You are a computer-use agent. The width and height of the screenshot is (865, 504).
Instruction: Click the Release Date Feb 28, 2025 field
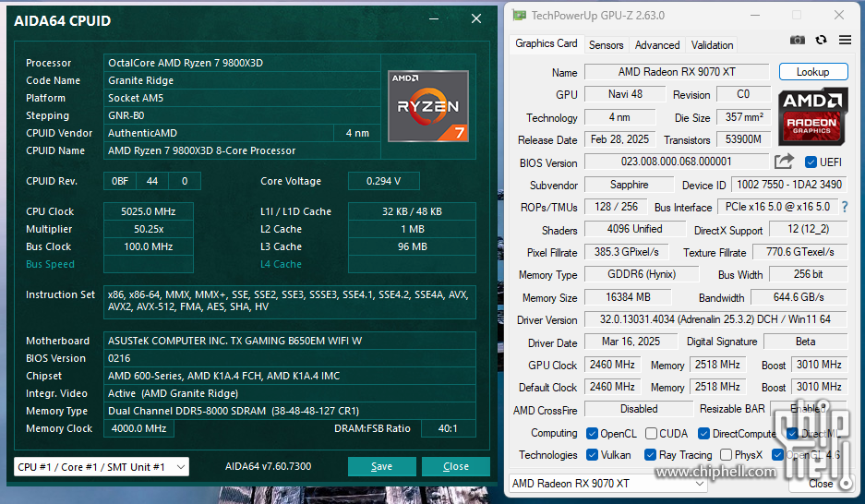pyautogui.click(x=619, y=139)
